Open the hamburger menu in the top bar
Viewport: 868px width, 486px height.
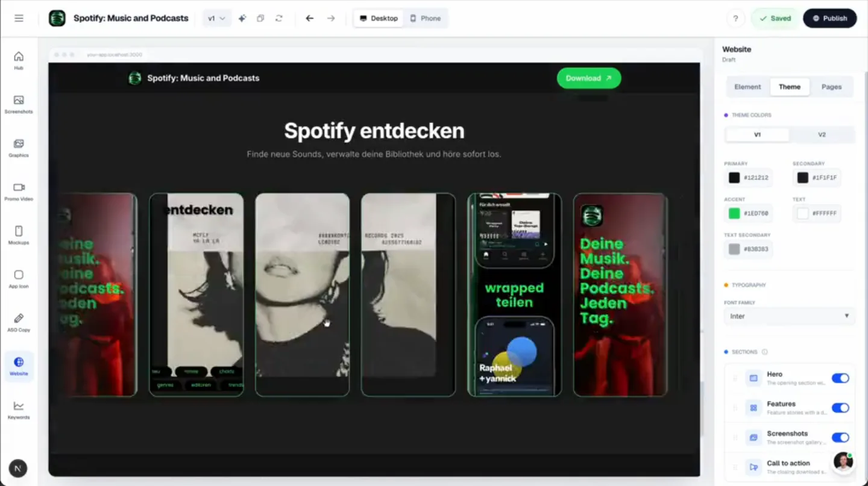pos(19,18)
